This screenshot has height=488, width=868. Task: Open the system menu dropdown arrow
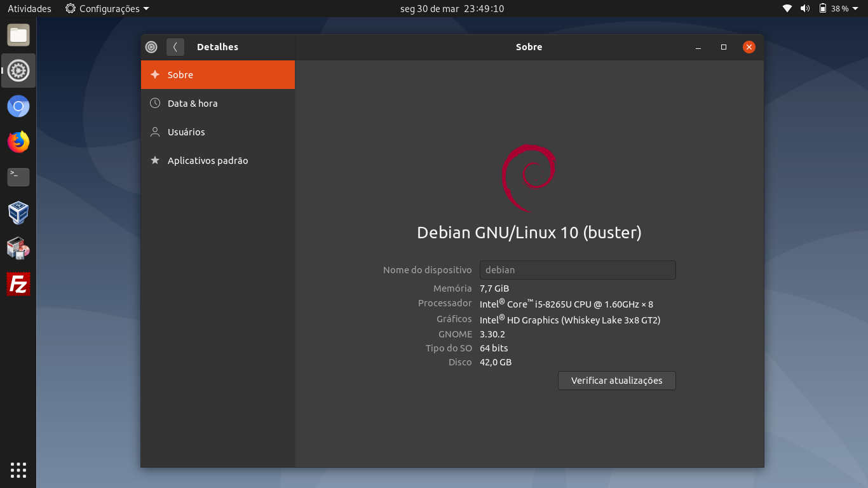pos(855,9)
